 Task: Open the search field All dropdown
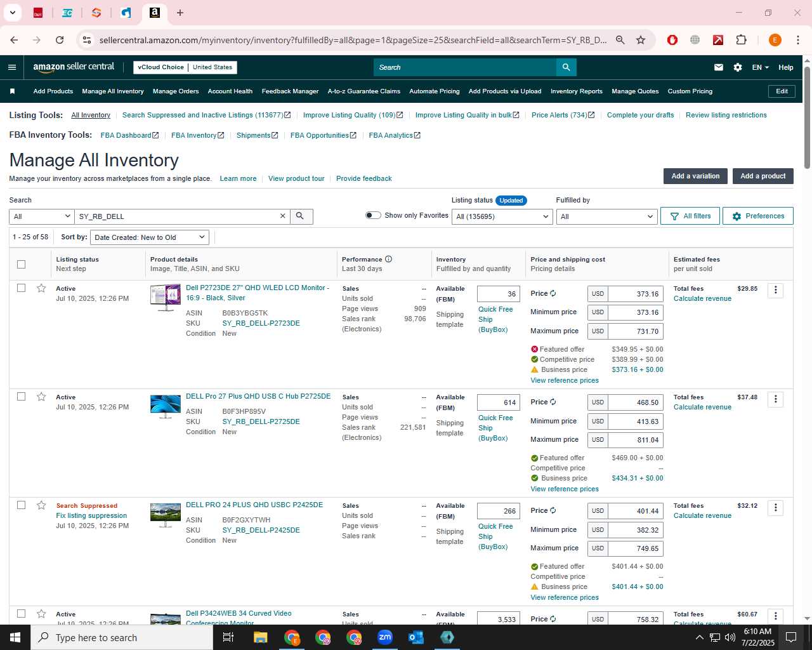tap(42, 216)
